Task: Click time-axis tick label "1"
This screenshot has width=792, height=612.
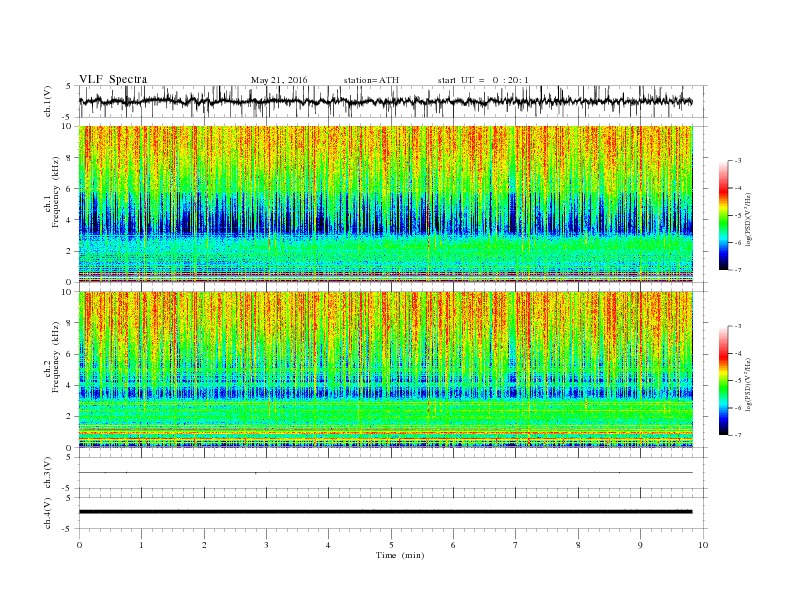Action: (x=142, y=545)
